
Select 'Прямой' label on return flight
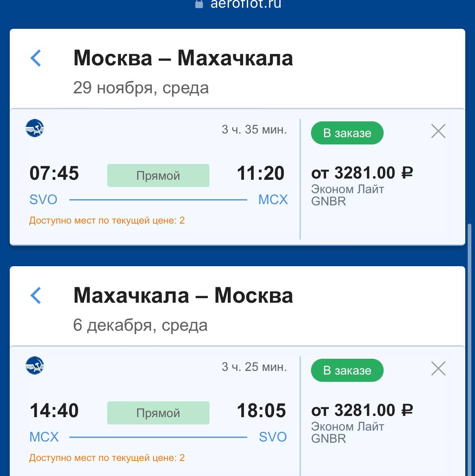point(158,413)
